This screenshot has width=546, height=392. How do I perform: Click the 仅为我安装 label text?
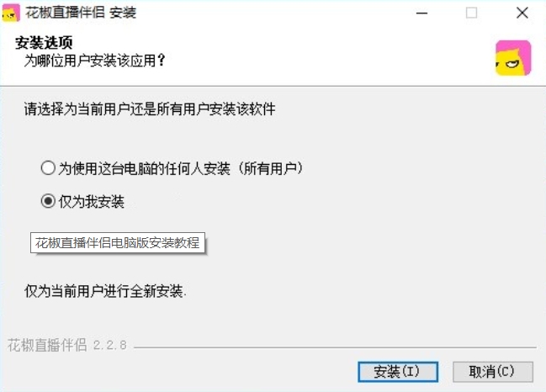(x=91, y=202)
